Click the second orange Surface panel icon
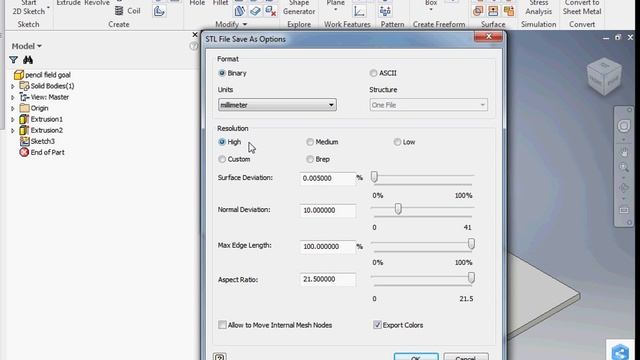The height and width of the screenshot is (360, 640). tap(493, 11)
